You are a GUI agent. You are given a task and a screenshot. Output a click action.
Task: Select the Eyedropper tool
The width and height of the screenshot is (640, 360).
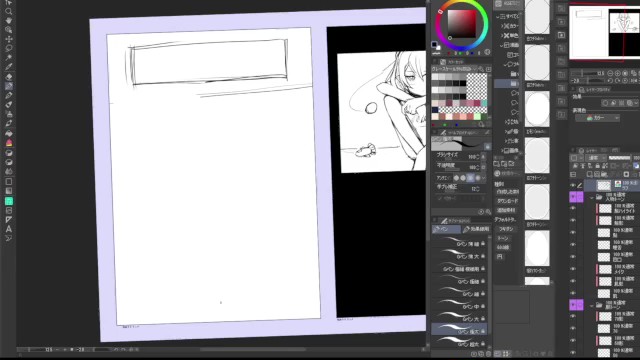pyautogui.click(x=9, y=67)
